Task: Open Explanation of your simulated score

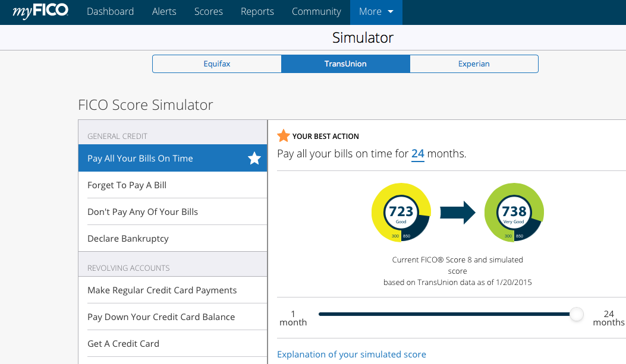Action: (x=351, y=354)
